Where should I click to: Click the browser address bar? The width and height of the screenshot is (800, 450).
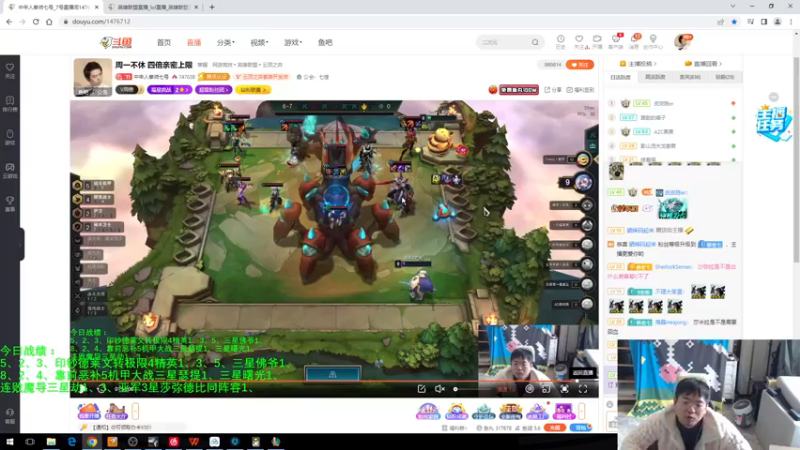[x=388, y=22]
